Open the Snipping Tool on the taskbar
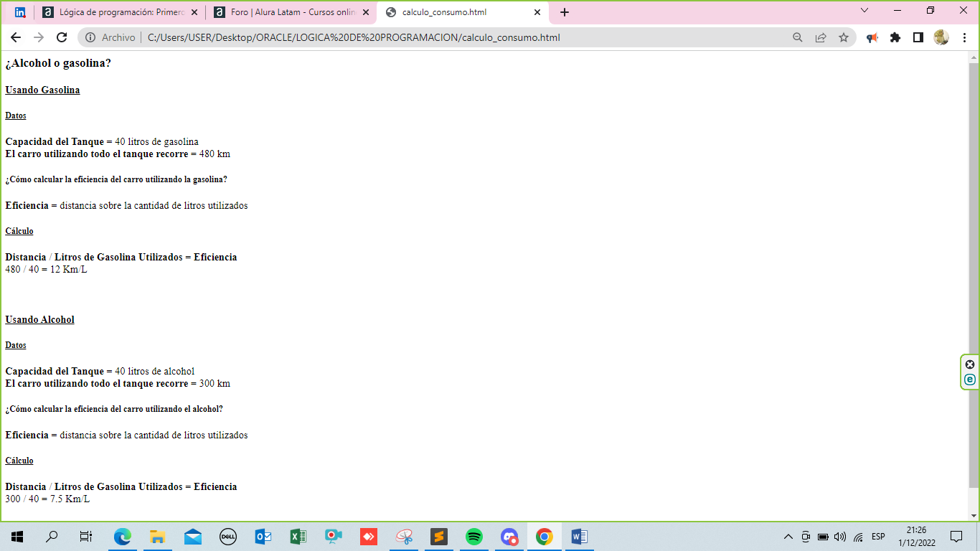 (404, 536)
